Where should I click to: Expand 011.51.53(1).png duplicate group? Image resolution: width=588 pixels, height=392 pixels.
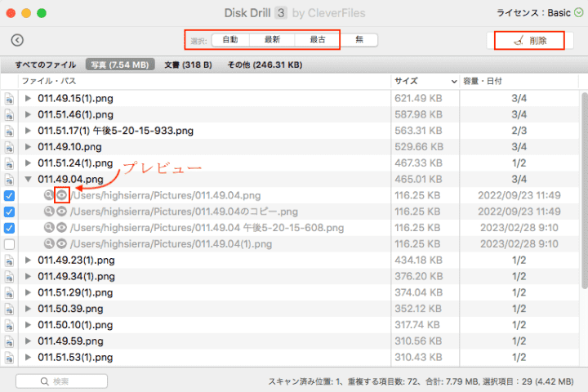(28, 357)
